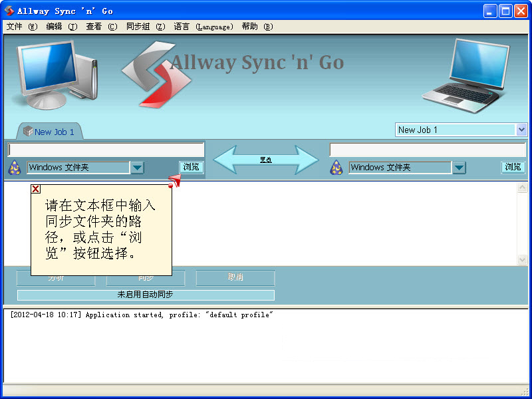The image size is (532, 399).
Task: Close the yellow hint tooltip
Action: [x=36, y=189]
